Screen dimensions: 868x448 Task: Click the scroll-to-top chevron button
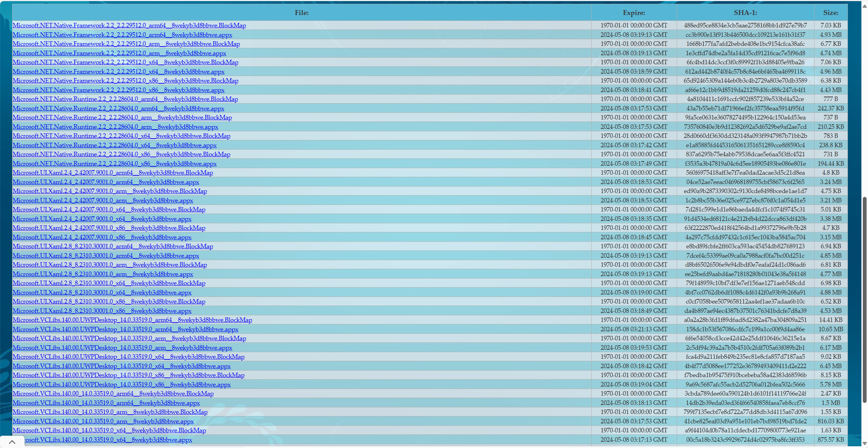pos(12,442)
